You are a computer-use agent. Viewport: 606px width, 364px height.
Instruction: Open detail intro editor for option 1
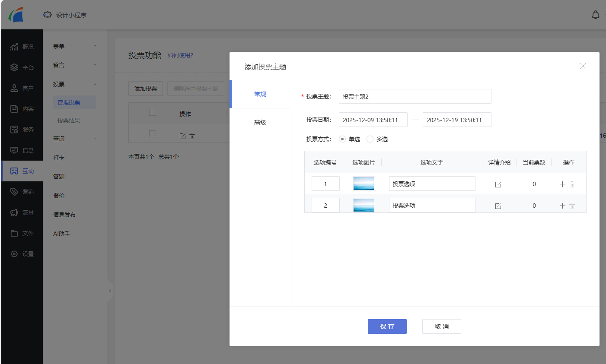click(x=498, y=184)
